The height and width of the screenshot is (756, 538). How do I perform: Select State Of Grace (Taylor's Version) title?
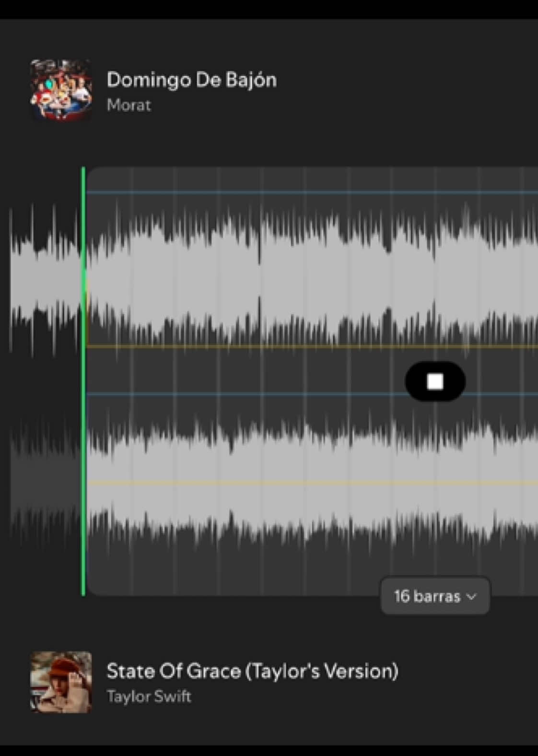[x=252, y=671]
